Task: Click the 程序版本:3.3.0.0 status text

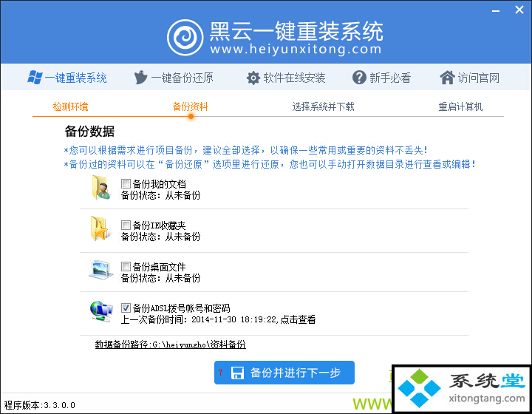Action: 40,405
